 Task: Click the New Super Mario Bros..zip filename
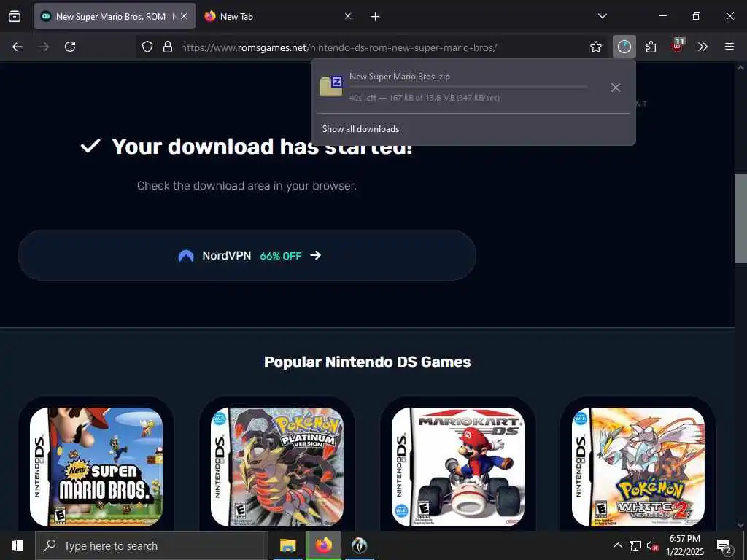click(x=399, y=76)
